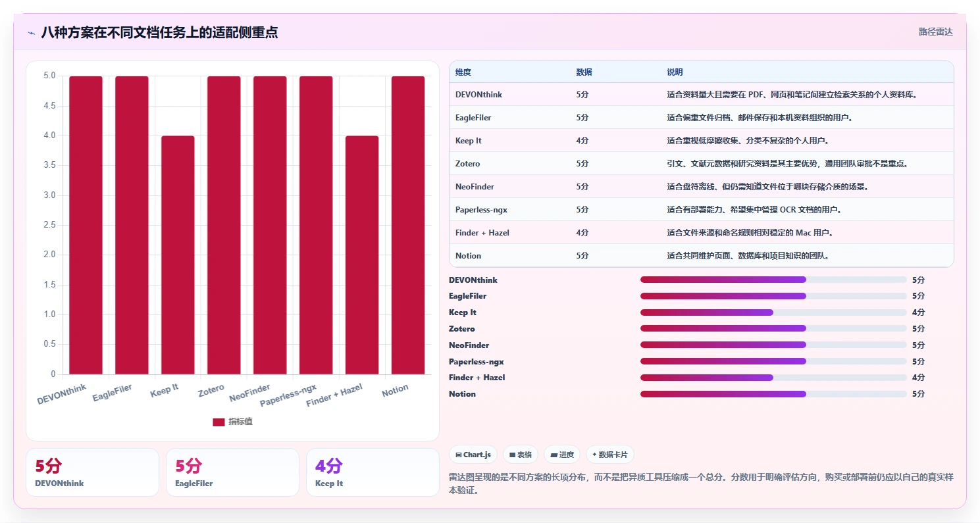Select the 进度 chip

pyautogui.click(x=562, y=455)
